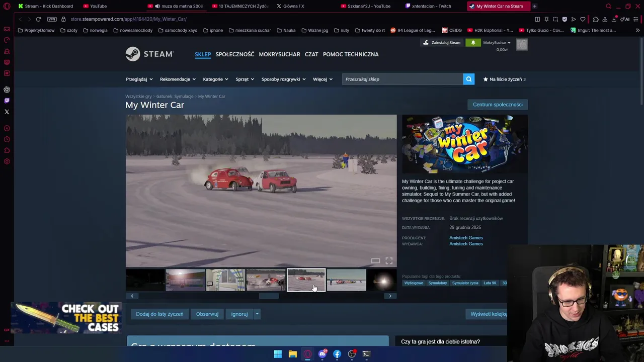Click Gatunek: Symulacje breadcrumb link
The height and width of the screenshot is (362, 644).
(x=175, y=96)
